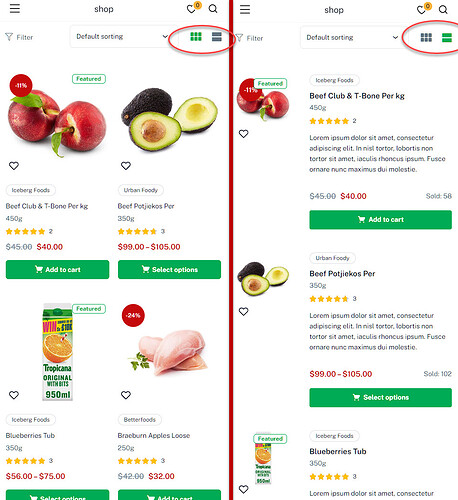This screenshot has width=458, height=500.
Task: Expand Default sorting dropdown in right panel
Action: click(x=352, y=37)
